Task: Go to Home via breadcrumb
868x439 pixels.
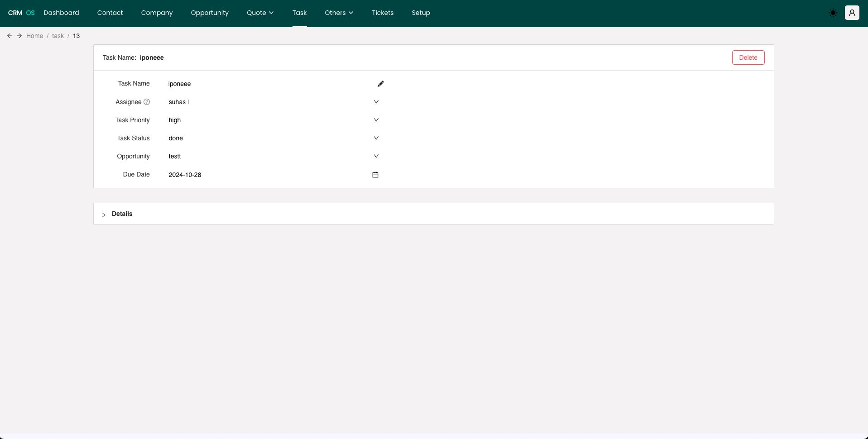Action: click(34, 36)
